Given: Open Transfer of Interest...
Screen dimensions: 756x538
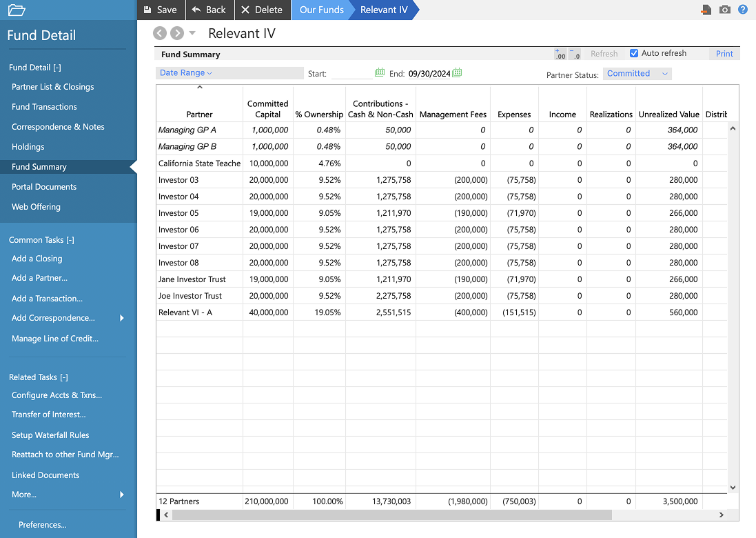Looking at the screenshot, I should (49, 415).
